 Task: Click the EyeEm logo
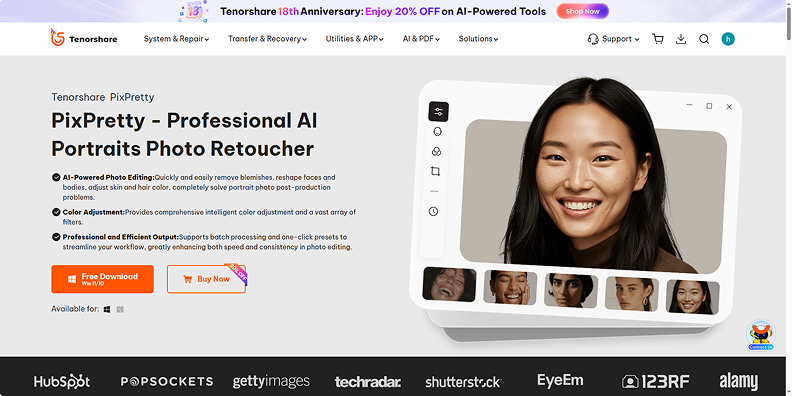click(560, 380)
